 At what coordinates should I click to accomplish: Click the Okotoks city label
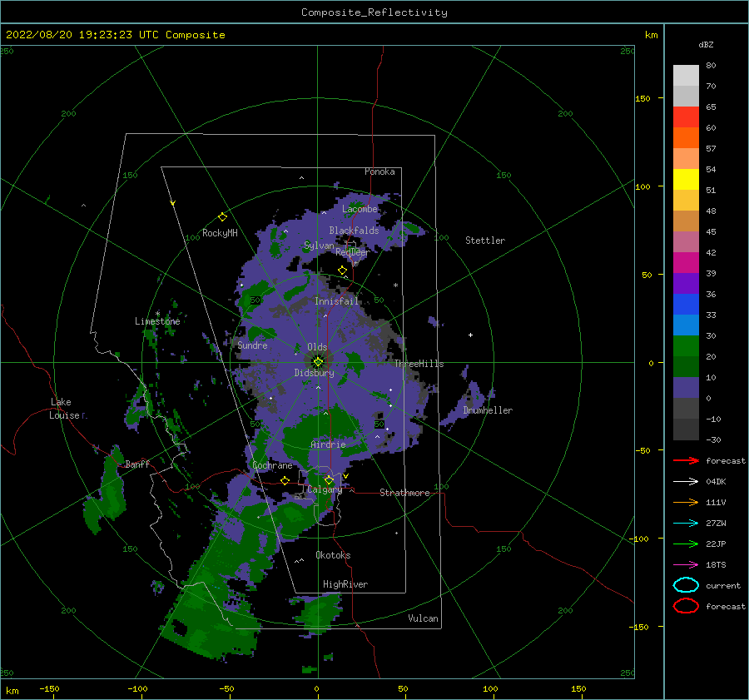[x=333, y=555]
